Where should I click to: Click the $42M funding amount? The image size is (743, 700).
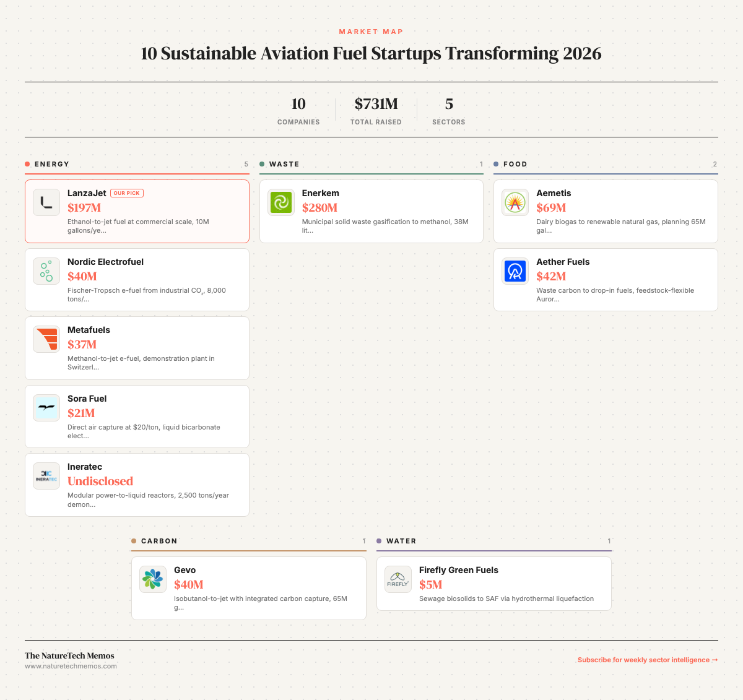click(551, 277)
